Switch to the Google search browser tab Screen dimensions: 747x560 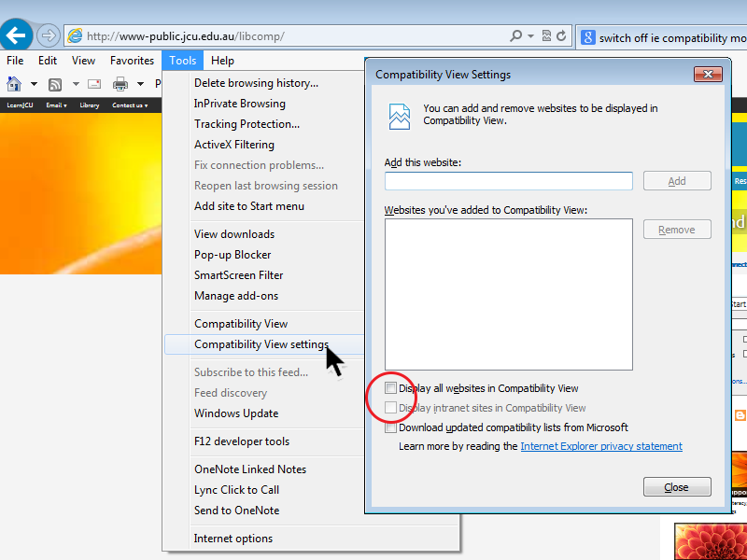662,37
